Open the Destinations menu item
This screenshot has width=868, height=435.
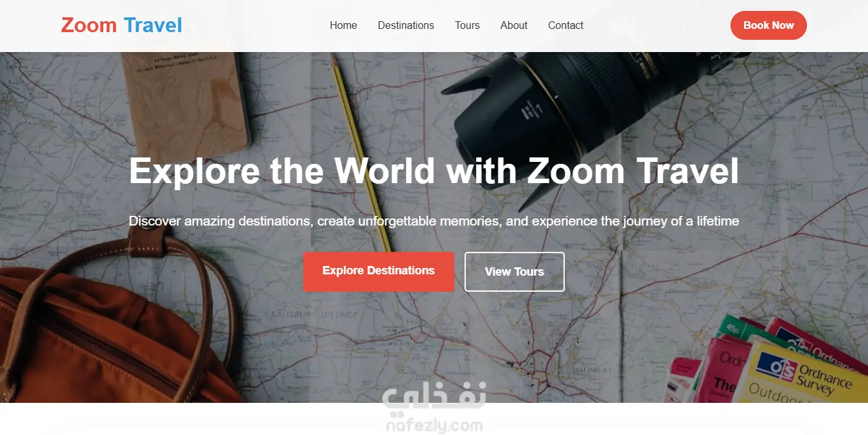[405, 25]
